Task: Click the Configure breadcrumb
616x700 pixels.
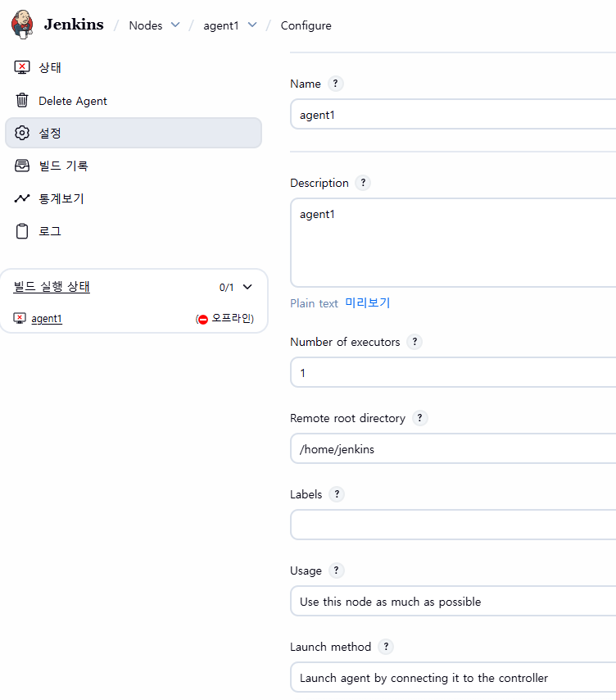Action: click(x=306, y=25)
